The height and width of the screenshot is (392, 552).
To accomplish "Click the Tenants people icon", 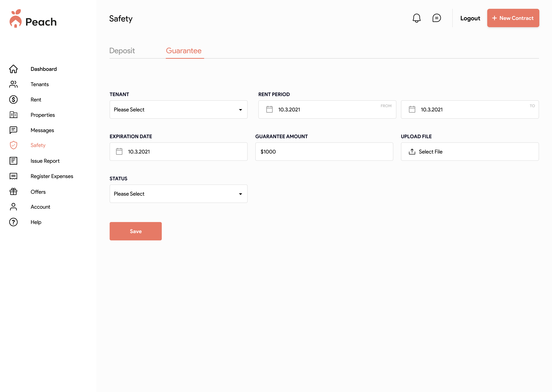I will [x=13, y=84].
